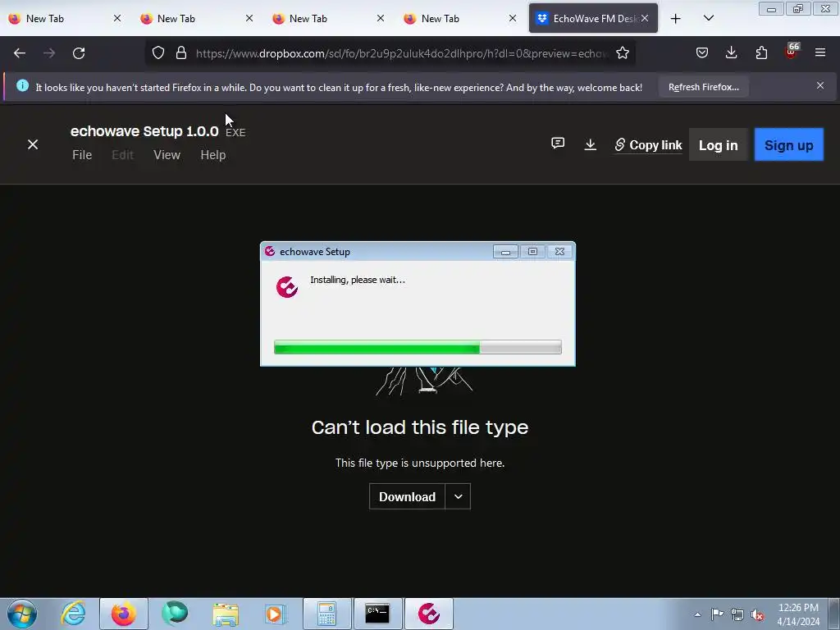Click the Refresh Firefox... button
This screenshot has height=630, width=840.
pos(703,87)
